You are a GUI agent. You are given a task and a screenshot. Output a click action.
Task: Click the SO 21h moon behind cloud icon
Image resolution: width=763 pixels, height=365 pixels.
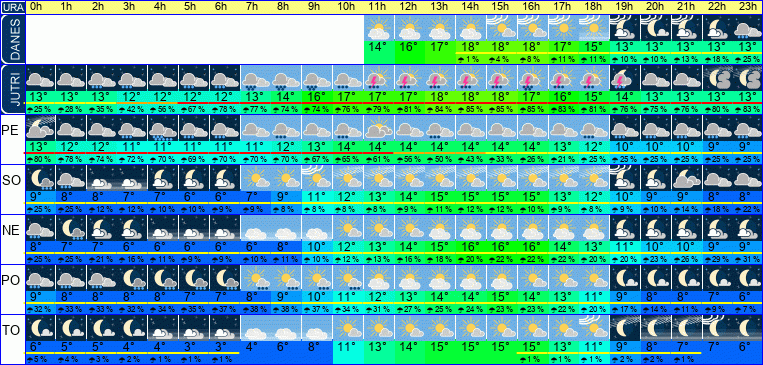tap(686, 178)
